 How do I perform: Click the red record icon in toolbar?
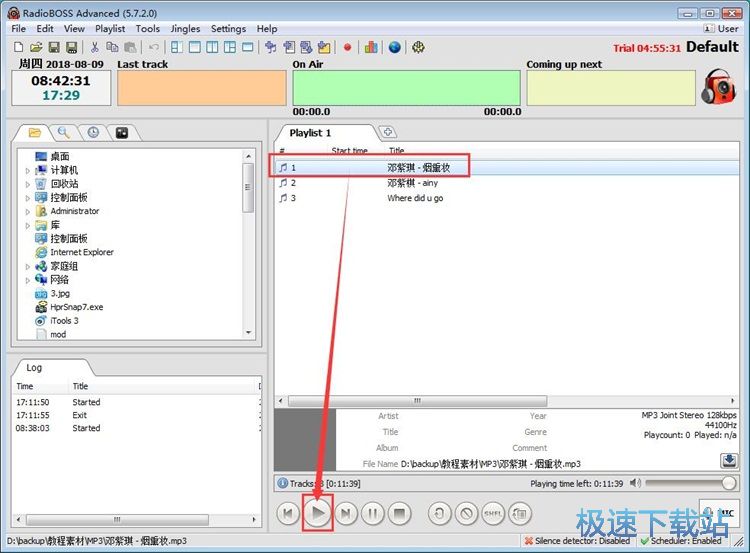click(348, 47)
